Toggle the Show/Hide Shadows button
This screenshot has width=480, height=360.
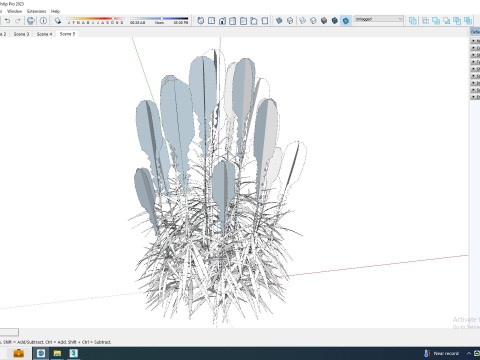click(58, 21)
